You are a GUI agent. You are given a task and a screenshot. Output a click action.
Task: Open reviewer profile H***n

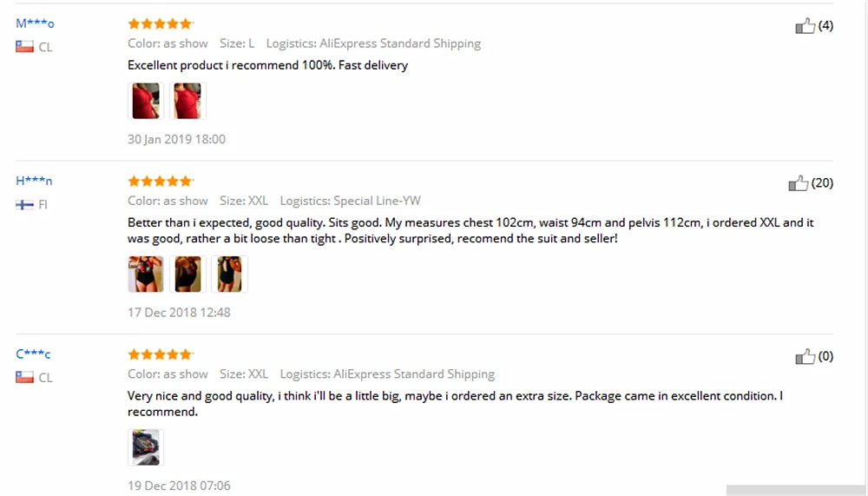[x=34, y=181]
